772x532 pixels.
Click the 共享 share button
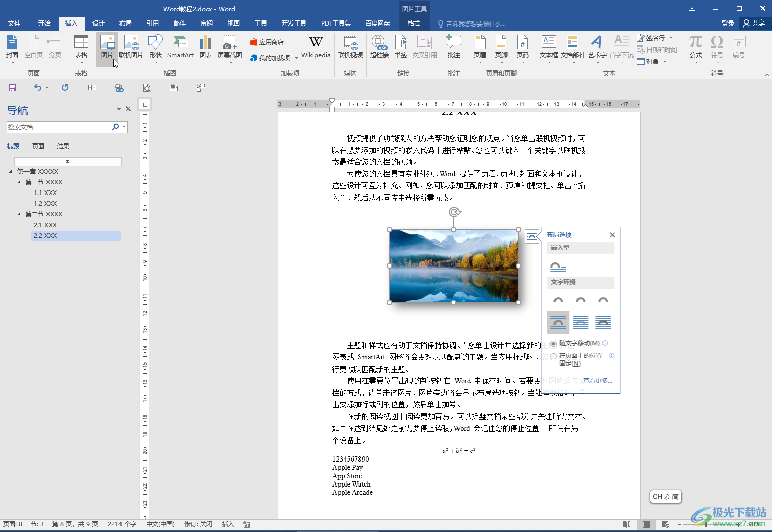[754, 23]
